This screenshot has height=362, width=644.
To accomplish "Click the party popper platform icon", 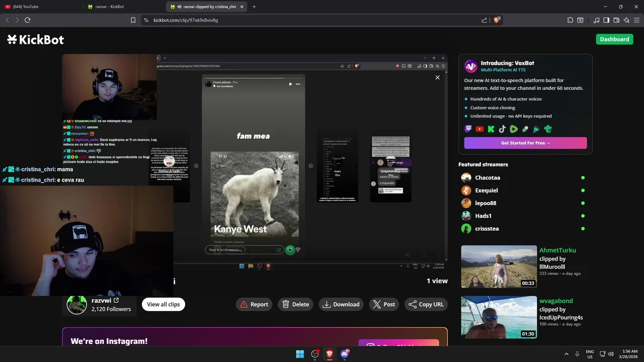I will coord(536,129).
